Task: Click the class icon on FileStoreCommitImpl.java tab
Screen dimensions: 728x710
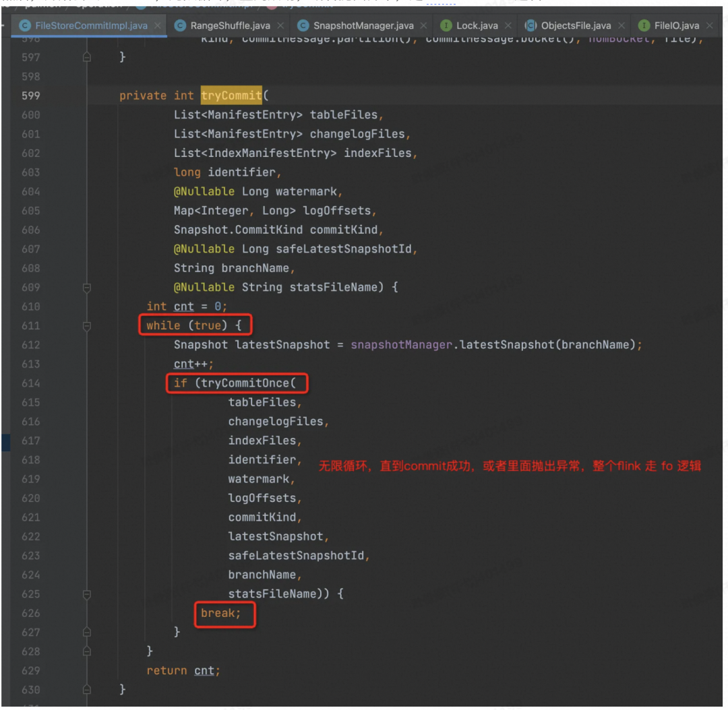Action: coord(25,26)
